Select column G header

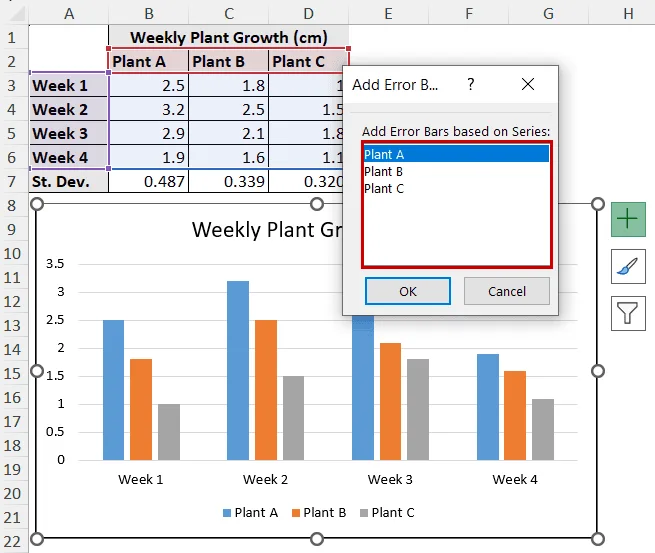click(x=548, y=14)
